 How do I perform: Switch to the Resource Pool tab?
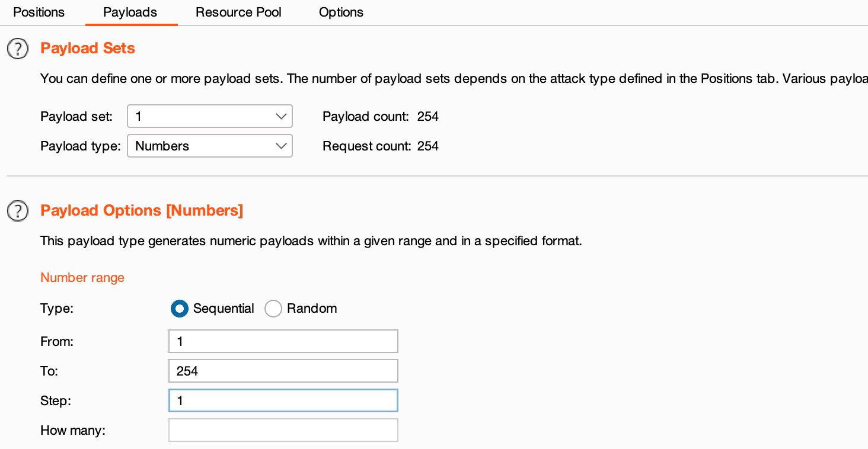point(238,12)
